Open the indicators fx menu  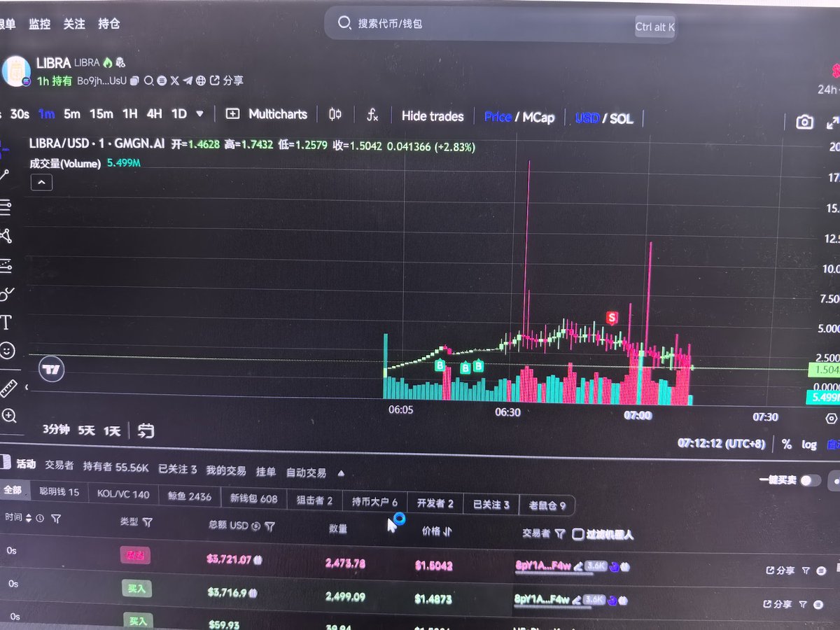[x=373, y=115]
